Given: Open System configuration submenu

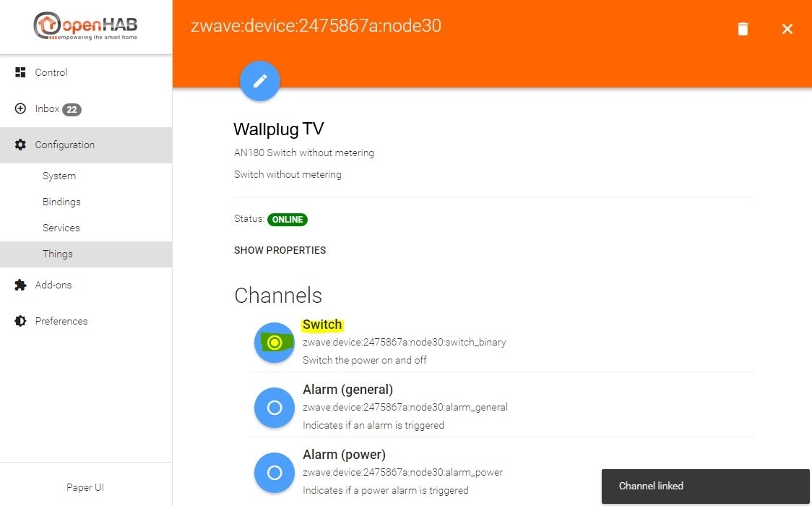Looking at the screenshot, I should pos(86,176).
